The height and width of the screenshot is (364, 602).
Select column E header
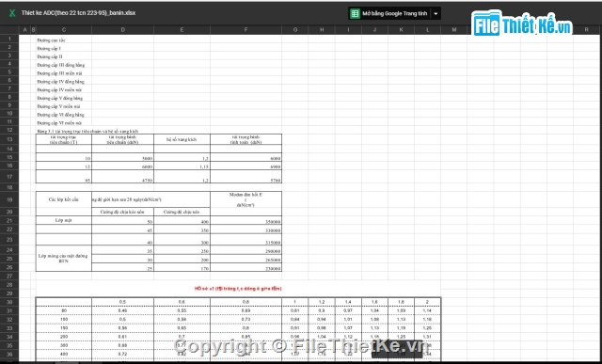click(182, 29)
